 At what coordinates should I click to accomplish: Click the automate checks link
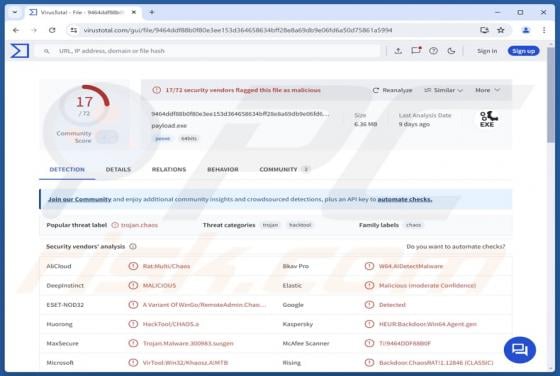click(405, 199)
